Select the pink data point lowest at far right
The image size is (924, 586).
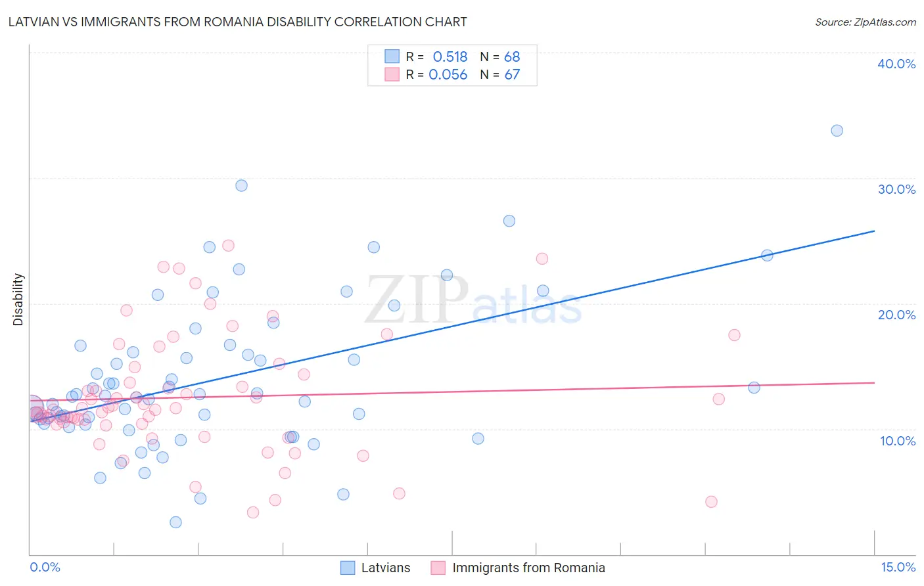pyautogui.click(x=711, y=502)
